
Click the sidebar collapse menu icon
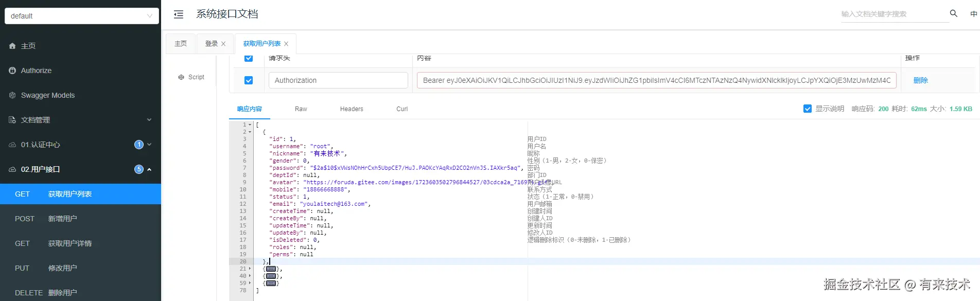179,14
